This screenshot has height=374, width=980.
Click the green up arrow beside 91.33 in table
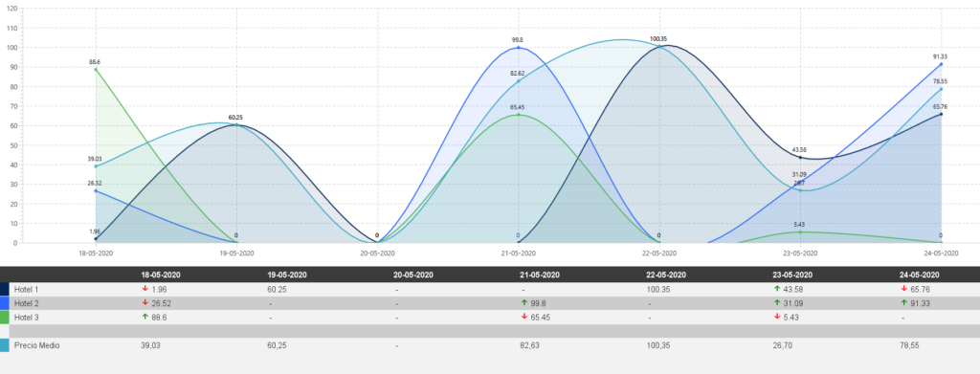click(903, 303)
